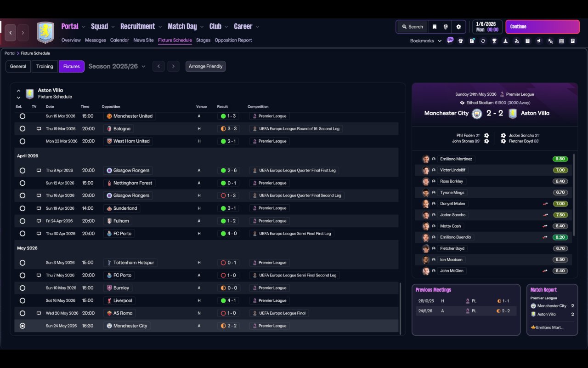The width and height of the screenshot is (588, 368).
Task: Click the player ratings list scrollbar
Action: tap(574, 195)
